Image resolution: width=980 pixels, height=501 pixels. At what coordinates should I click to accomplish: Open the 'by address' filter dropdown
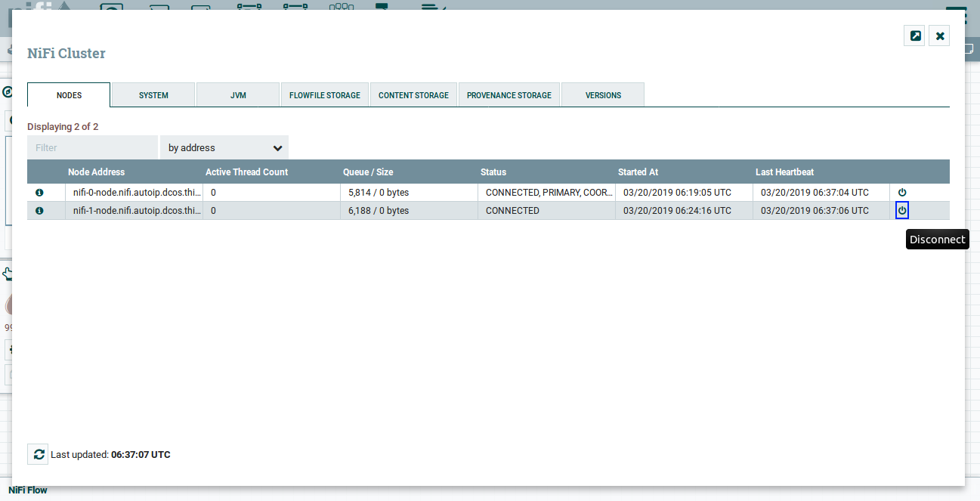pyautogui.click(x=224, y=147)
